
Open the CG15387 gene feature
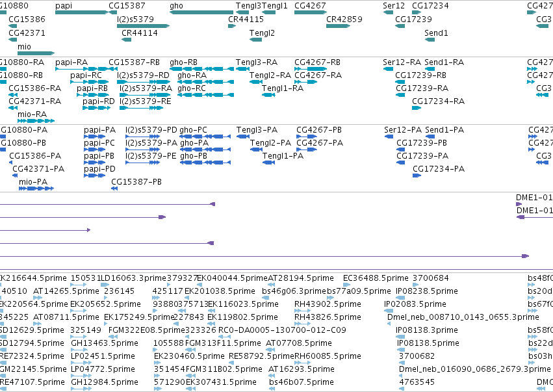tap(113, 12)
